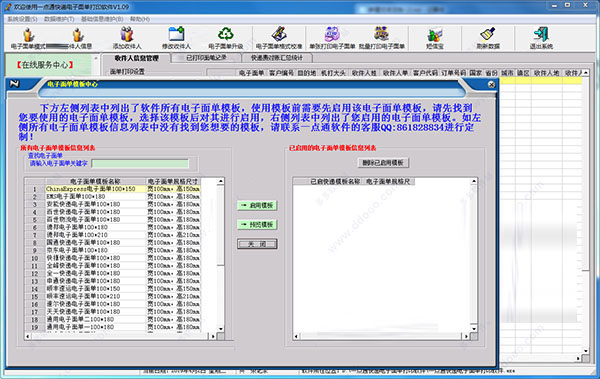Click the dialog's N logo icon

coord(15,83)
